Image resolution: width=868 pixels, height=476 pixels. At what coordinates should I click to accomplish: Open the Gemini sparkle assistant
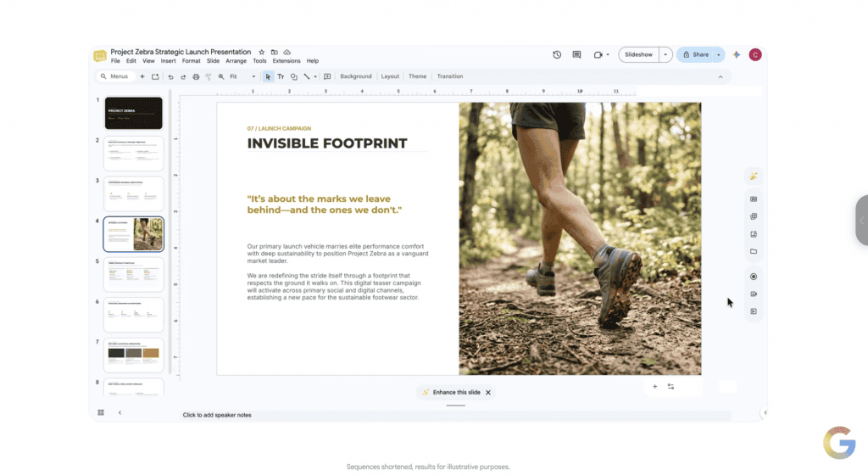(x=737, y=54)
